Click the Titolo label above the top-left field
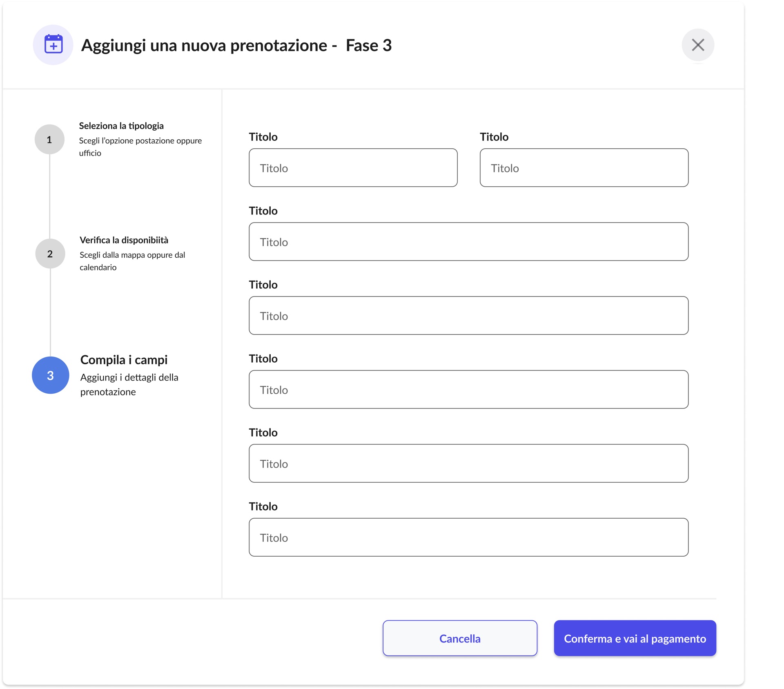 pos(263,137)
